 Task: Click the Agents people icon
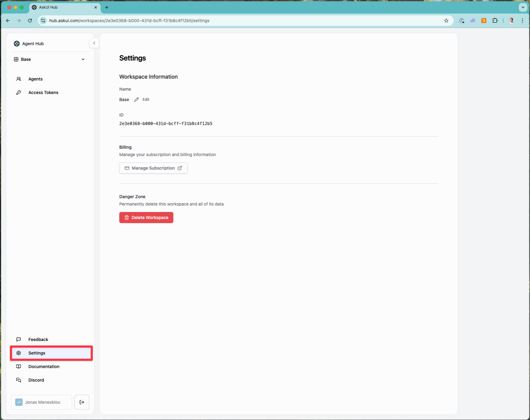pos(18,79)
